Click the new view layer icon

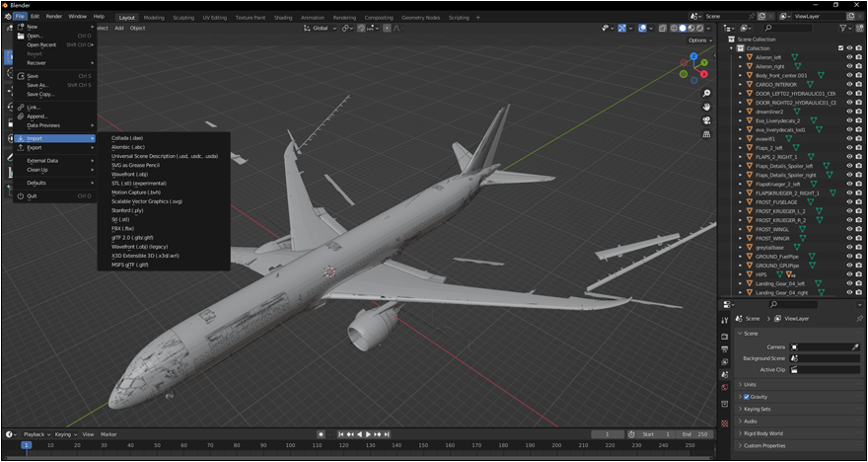click(x=850, y=17)
